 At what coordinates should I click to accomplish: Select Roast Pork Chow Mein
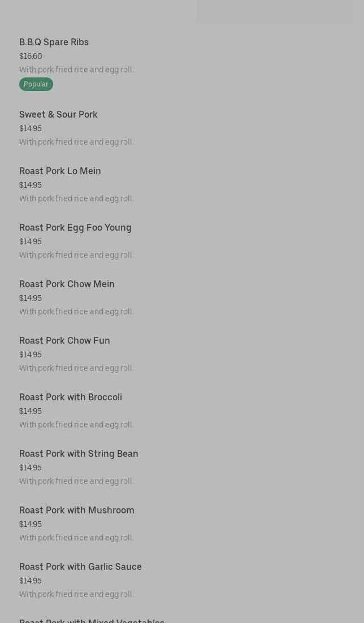(67, 284)
